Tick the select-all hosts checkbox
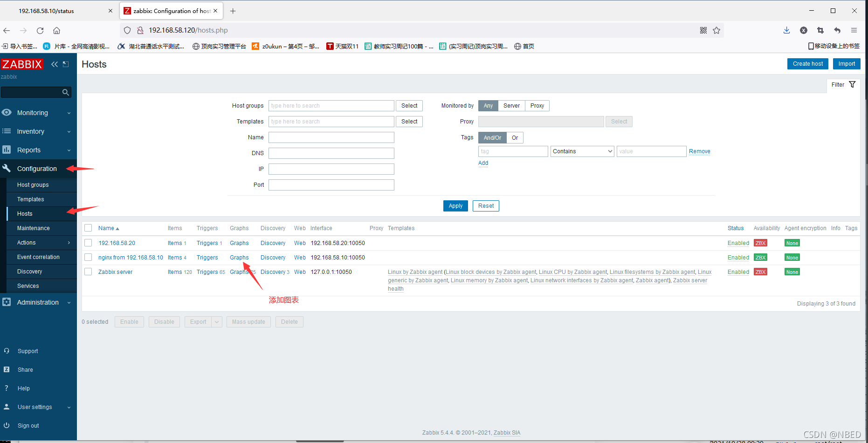868x443 pixels. 88,228
